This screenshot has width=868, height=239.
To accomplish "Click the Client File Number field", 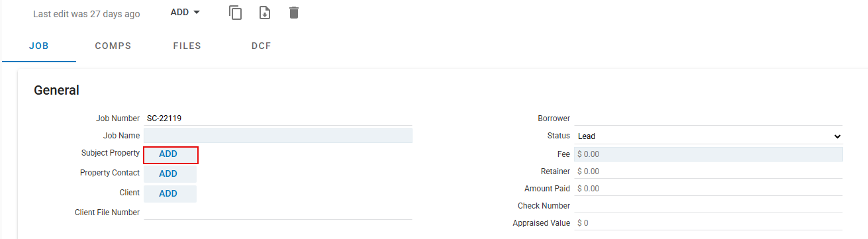I will pyautogui.click(x=278, y=213).
